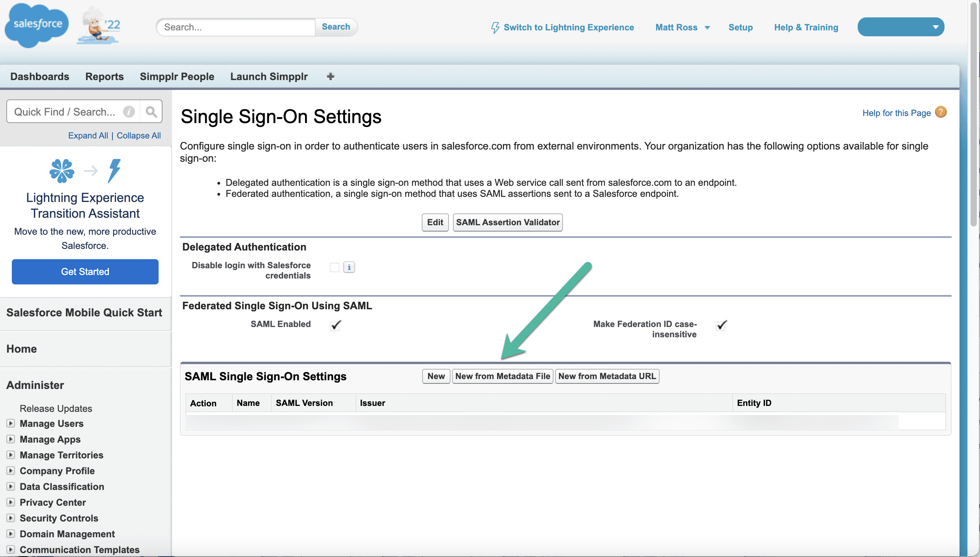
Task: Open the Dashboards tab
Action: (x=39, y=77)
